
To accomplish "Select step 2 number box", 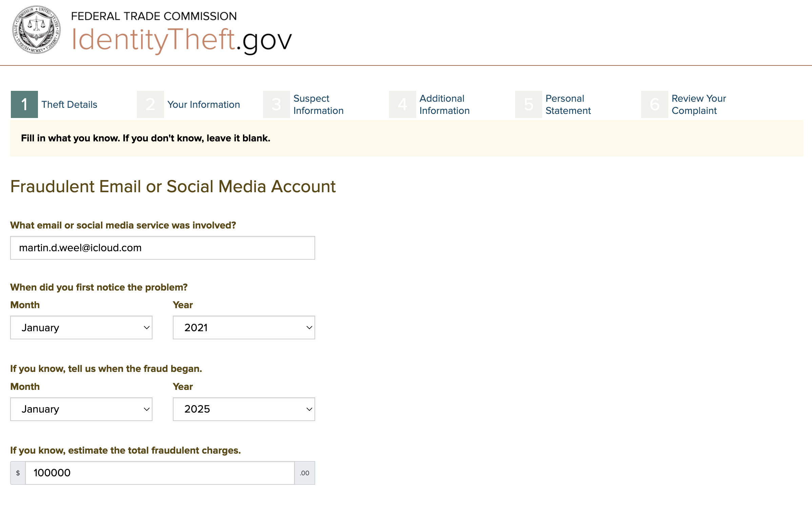I will coord(150,104).
